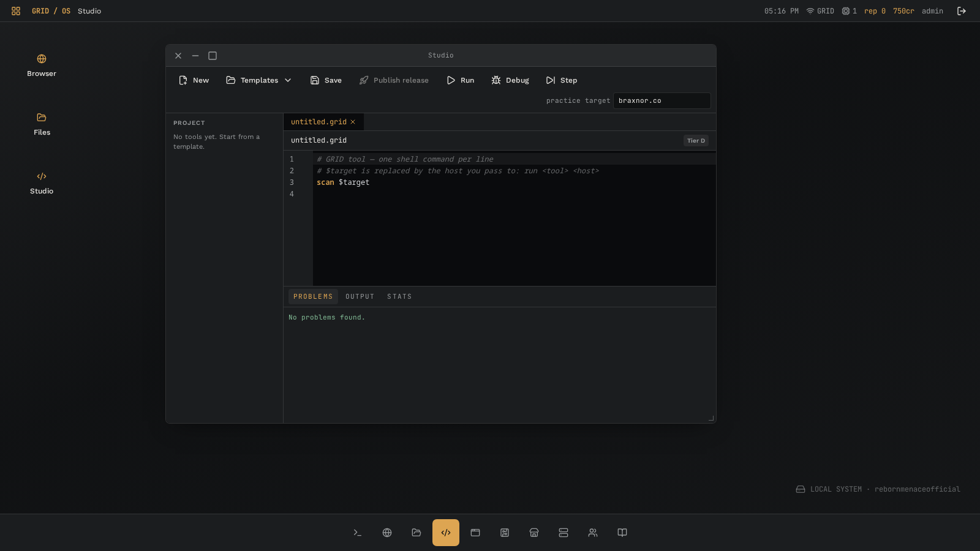Open the Files folder icon in dock
980x551 pixels.
(417, 533)
